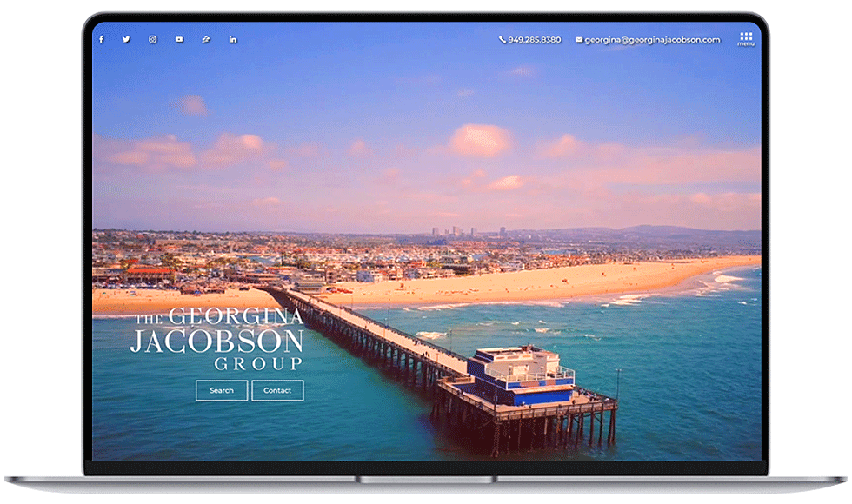852x504 pixels.
Task: Open the Facebook social icon
Action: coord(102,40)
